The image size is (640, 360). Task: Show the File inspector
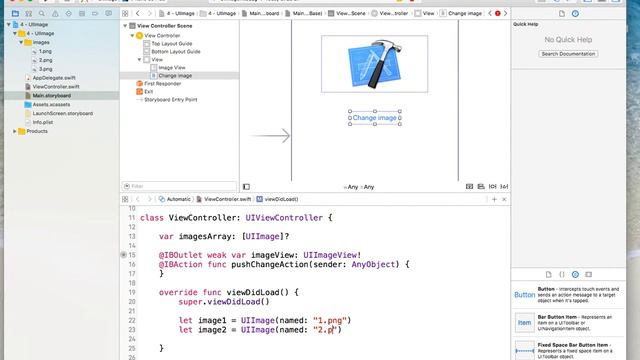coord(562,13)
